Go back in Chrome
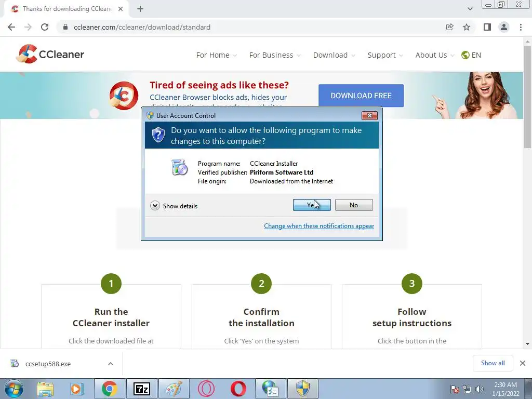Screen dimensions: 532x399 [x=11, y=27]
